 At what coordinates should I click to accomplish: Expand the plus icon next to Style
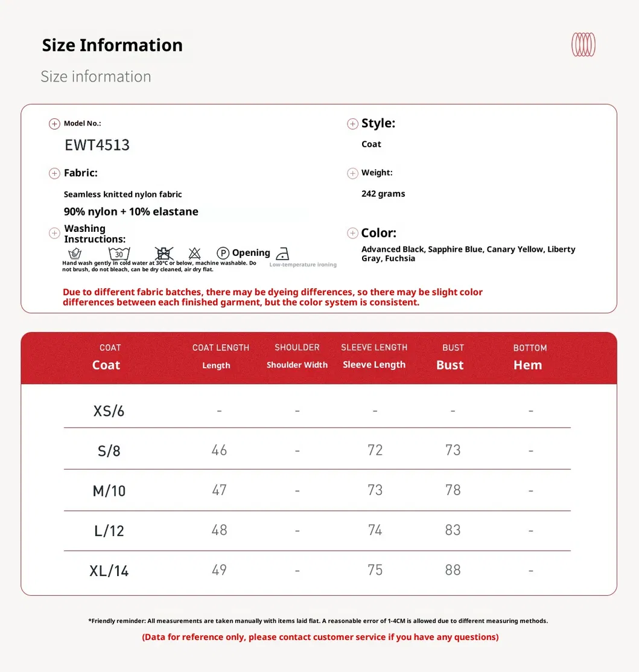352,124
